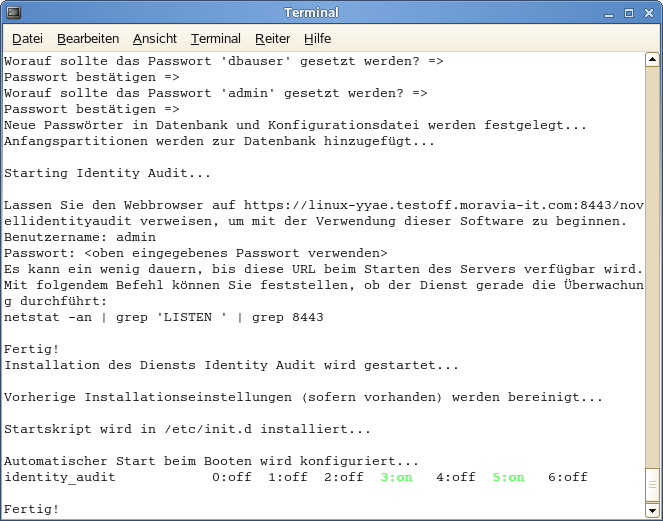The image size is (663, 521).
Task: Close the Terminal window
Action: pos(649,13)
